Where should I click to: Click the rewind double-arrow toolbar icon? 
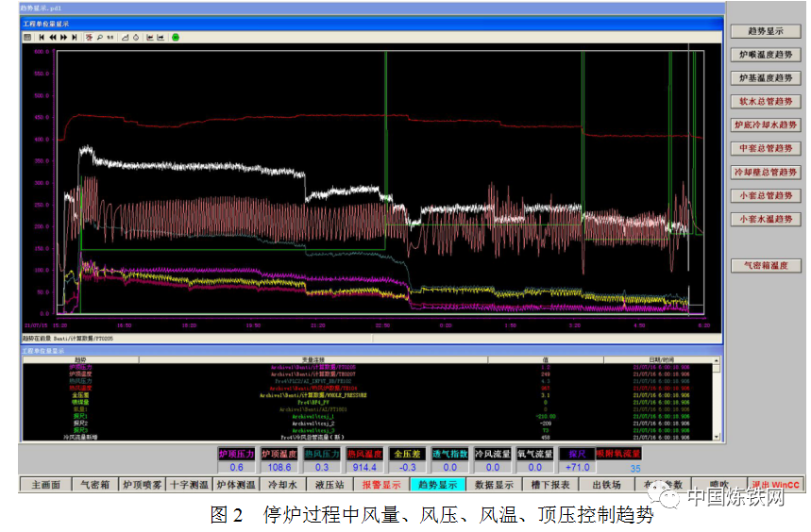click(52, 37)
